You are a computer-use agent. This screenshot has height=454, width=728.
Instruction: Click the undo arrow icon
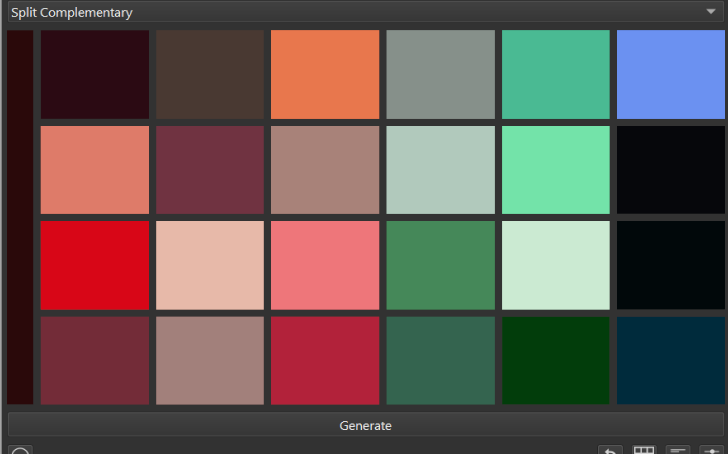click(610, 451)
